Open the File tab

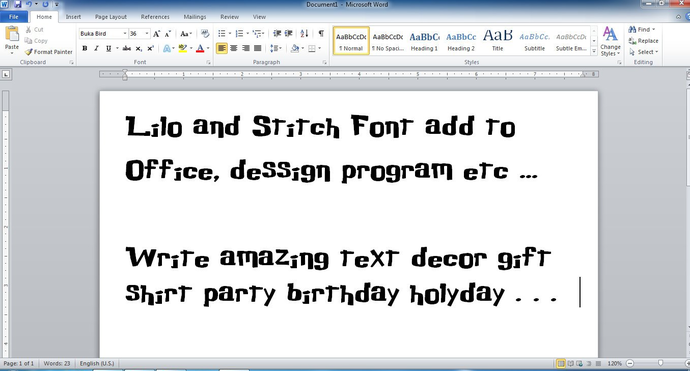14,17
